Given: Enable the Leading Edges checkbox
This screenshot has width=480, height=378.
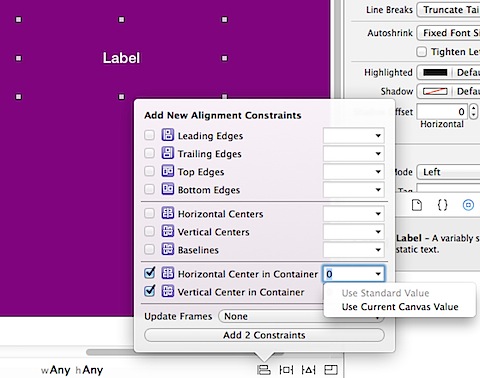Looking at the screenshot, I should tap(149, 135).
